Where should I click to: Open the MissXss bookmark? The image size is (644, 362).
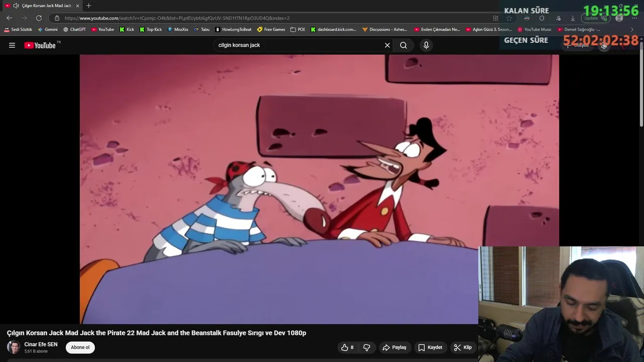[x=178, y=30]
